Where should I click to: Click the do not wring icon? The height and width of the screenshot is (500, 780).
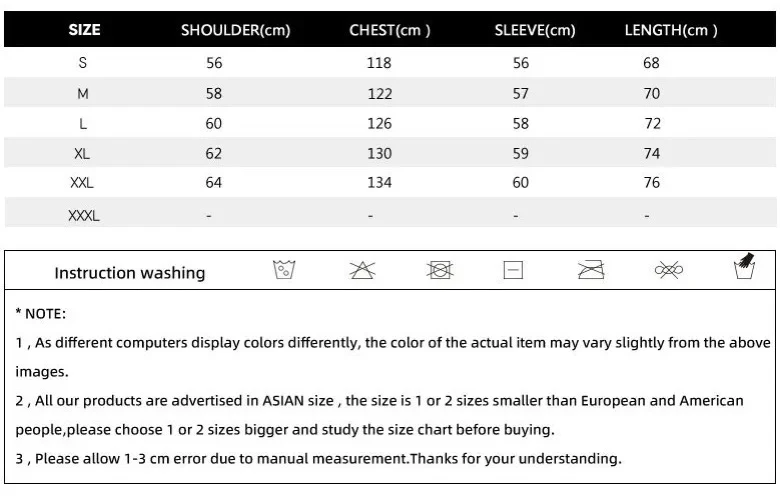667,270
